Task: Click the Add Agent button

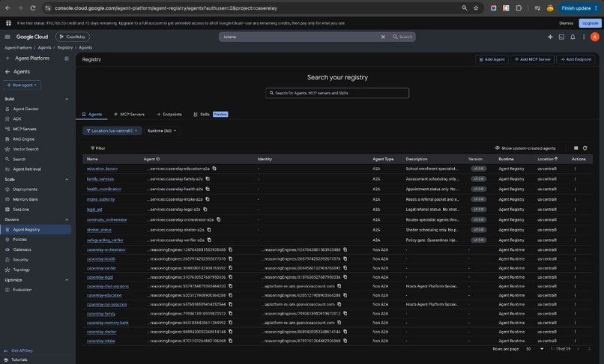Action: [492, 59]
